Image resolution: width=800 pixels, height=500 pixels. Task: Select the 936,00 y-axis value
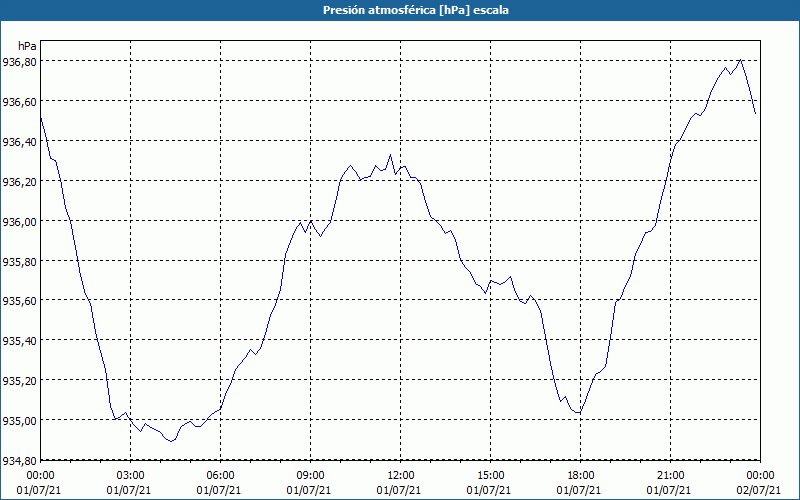point(19,221)
